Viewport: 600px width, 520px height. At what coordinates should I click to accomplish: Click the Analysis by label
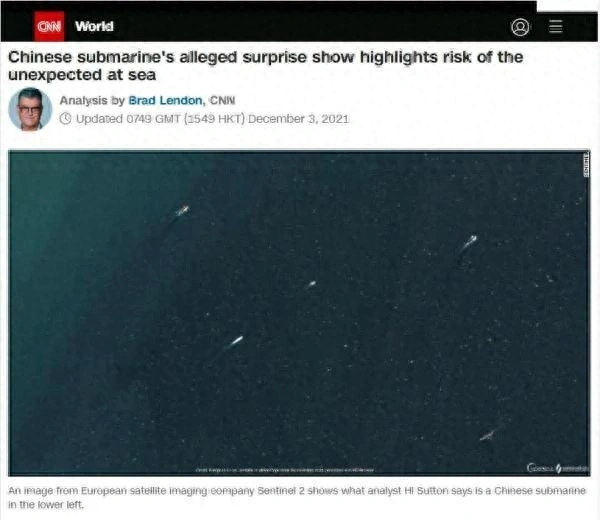tap(92, 100)
